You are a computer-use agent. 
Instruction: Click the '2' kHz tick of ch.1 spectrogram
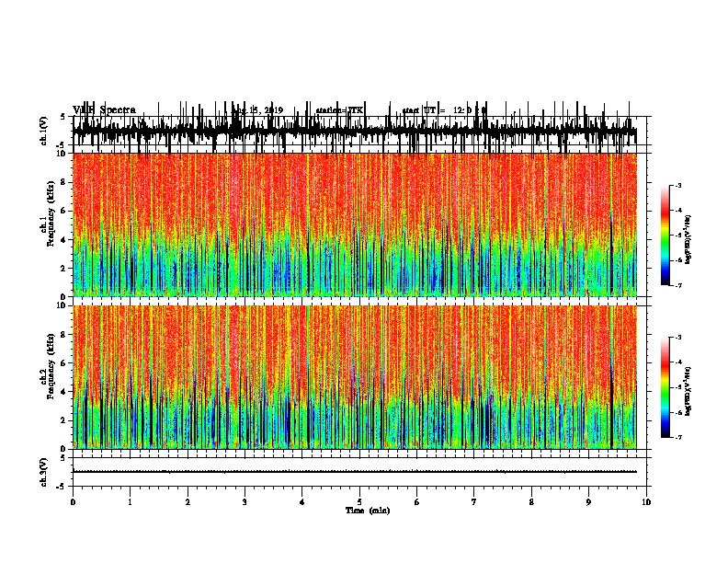click(64, 268)
